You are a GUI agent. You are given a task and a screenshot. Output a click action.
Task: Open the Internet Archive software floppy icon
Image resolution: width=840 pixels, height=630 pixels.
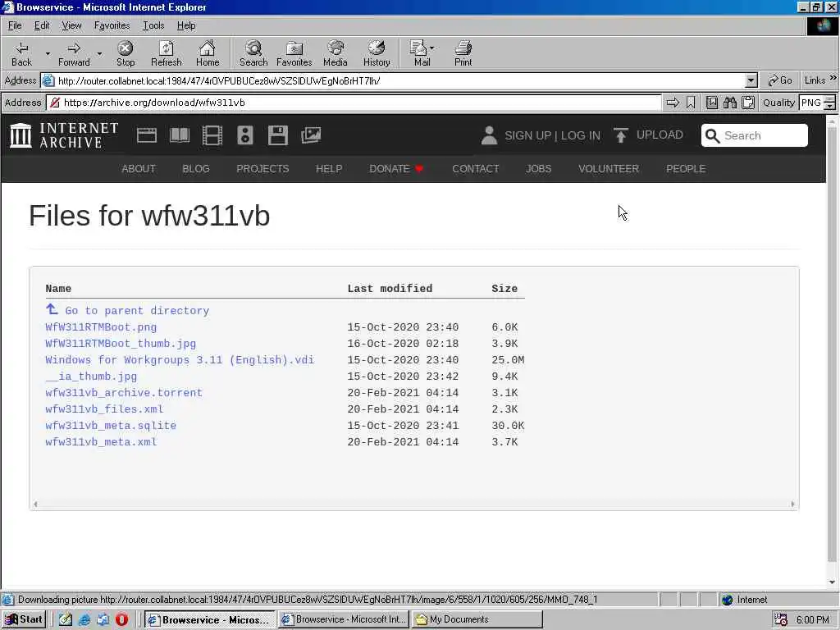tap(278, 135)
